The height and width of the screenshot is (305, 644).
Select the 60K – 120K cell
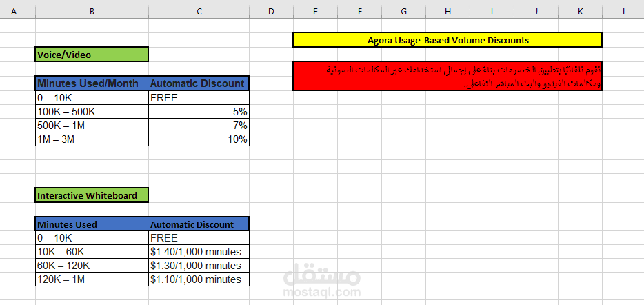click(92, 266)
